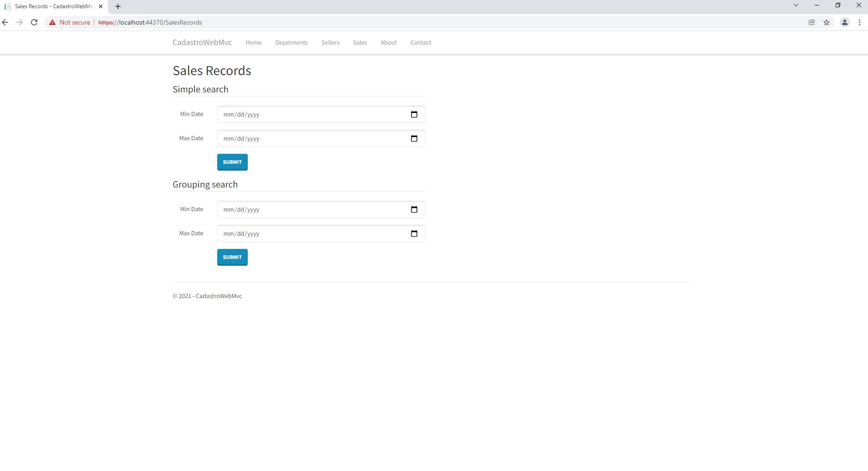Viewport: 868px width, 471px height.
Task: Open the Chrome three-dot menu
Action: 860,22
